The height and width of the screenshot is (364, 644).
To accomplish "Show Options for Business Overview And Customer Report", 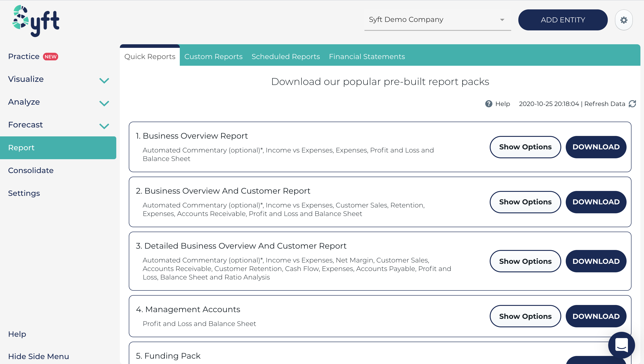I will tap(525, 202).
